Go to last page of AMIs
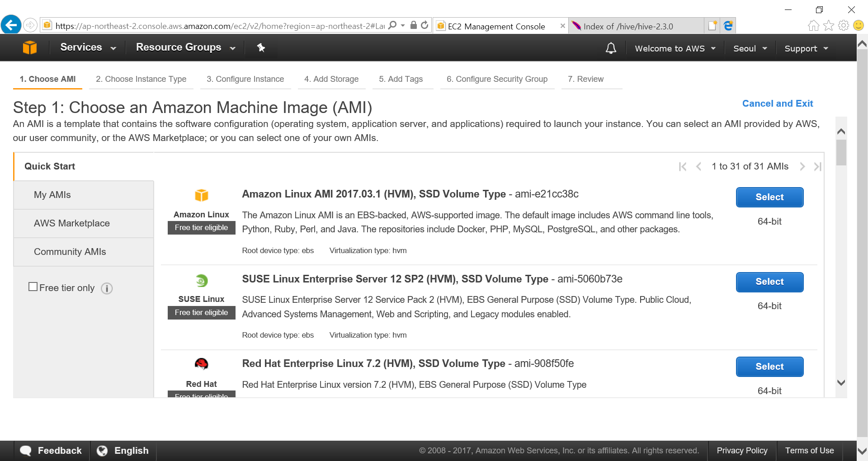868x461 pixels. click(817, 167)
